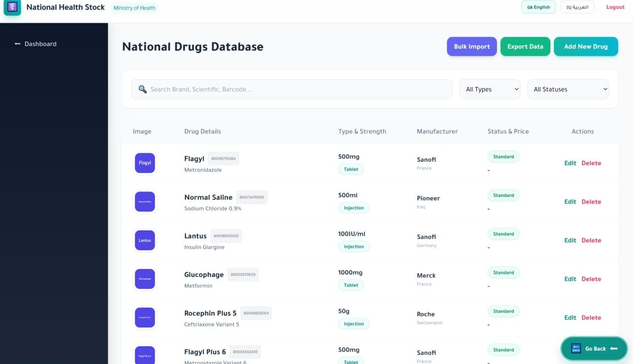Image resolution: width=633 pixels, height=364 pixels.
Task: Open the Rocephin Plus 5 image thumbnail
Action: click(145, 318)
